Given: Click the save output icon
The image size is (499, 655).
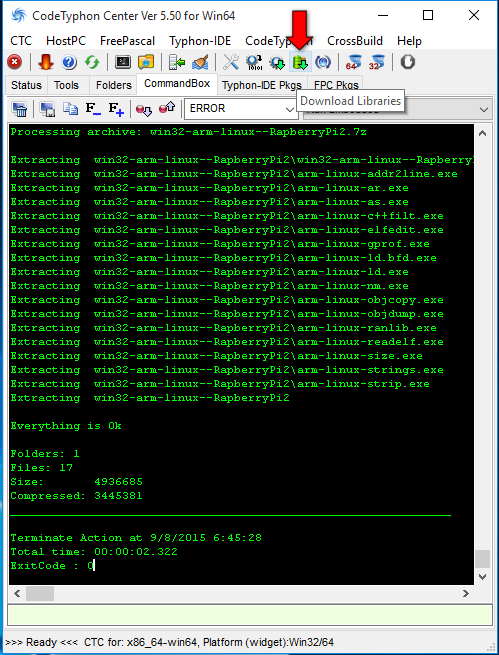Looking at the screenshot, I should tap(47, 109).
